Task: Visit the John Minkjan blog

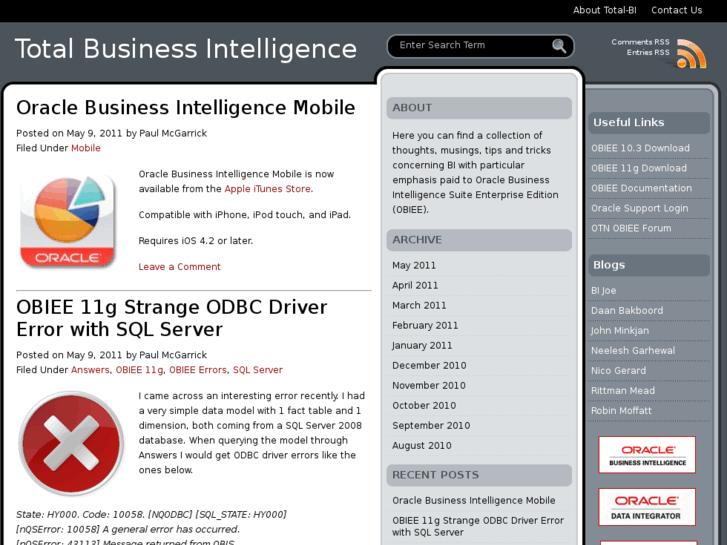Action: pyautogui.click(x=620, y=331)
